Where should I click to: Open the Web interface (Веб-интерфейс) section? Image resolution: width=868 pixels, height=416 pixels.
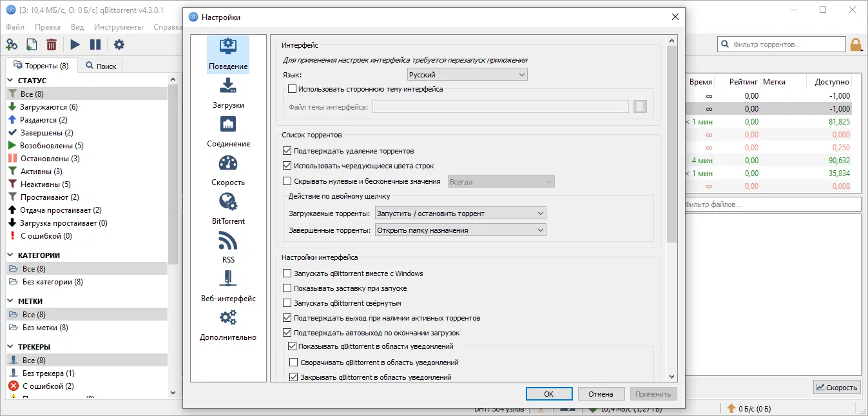click(228, 286)
